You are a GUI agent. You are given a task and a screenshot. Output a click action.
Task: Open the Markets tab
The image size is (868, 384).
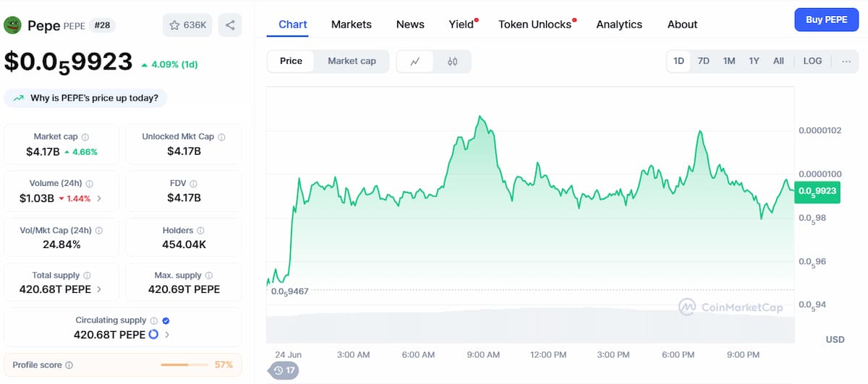(352, 24)
